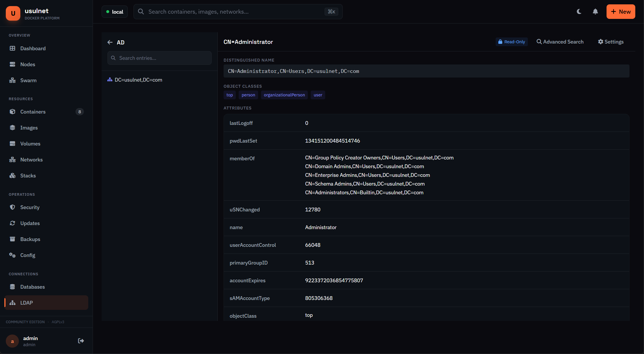The width and height of the screenshot is (644, 354).
Task: Click the Backups sidebar icon
Action: [x=12, y=239]
